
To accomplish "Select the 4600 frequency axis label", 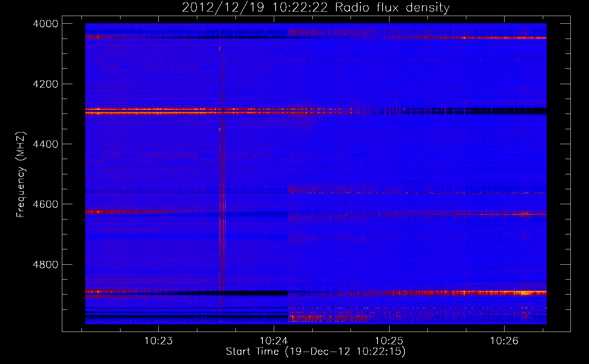I will pos(46,204).
